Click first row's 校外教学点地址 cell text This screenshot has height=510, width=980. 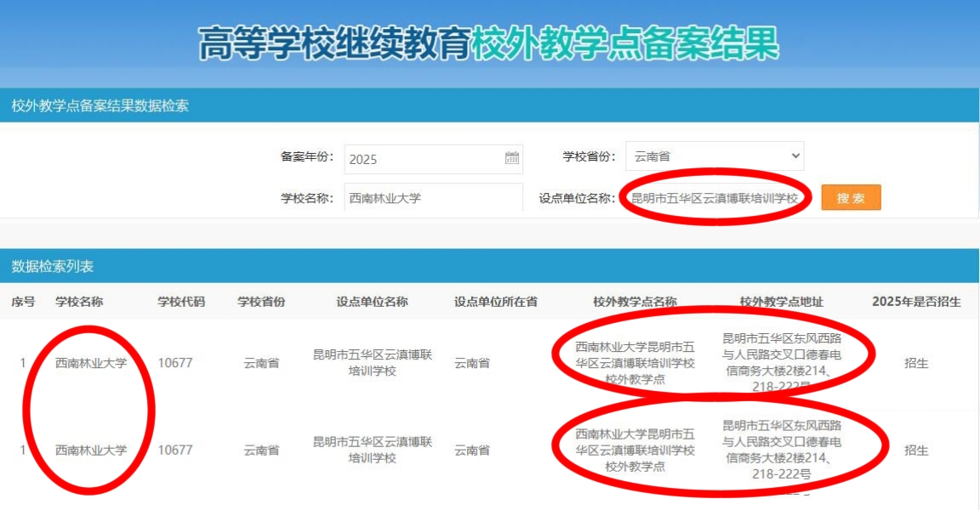point(782,362)
